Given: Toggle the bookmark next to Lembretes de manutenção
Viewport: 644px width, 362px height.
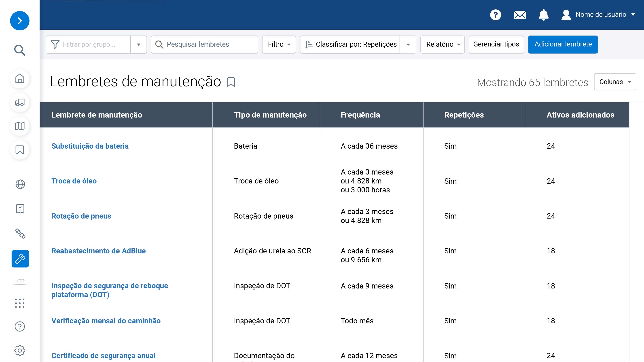Looking at the screenshot, I should pos(231,82).
